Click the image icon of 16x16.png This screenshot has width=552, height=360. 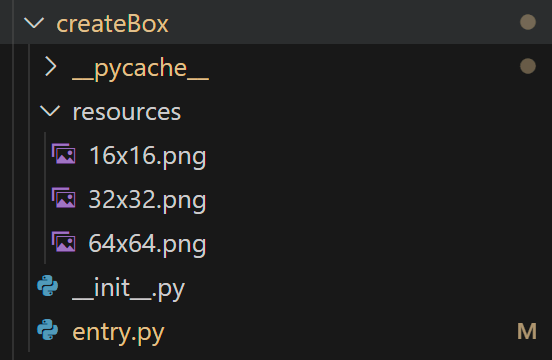click(x=64, y=154)
